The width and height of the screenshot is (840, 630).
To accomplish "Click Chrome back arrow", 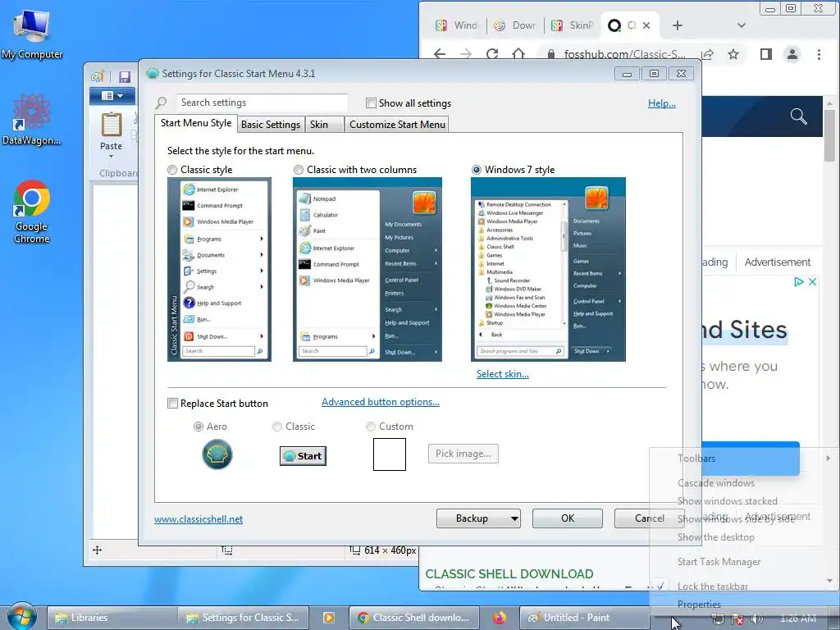I will [x=440, y=53].
